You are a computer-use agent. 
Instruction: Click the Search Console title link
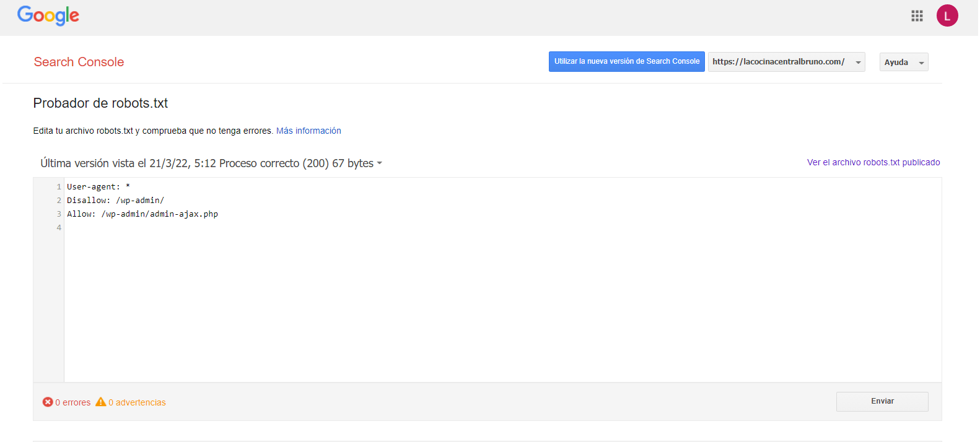click(x=79, y=62)
